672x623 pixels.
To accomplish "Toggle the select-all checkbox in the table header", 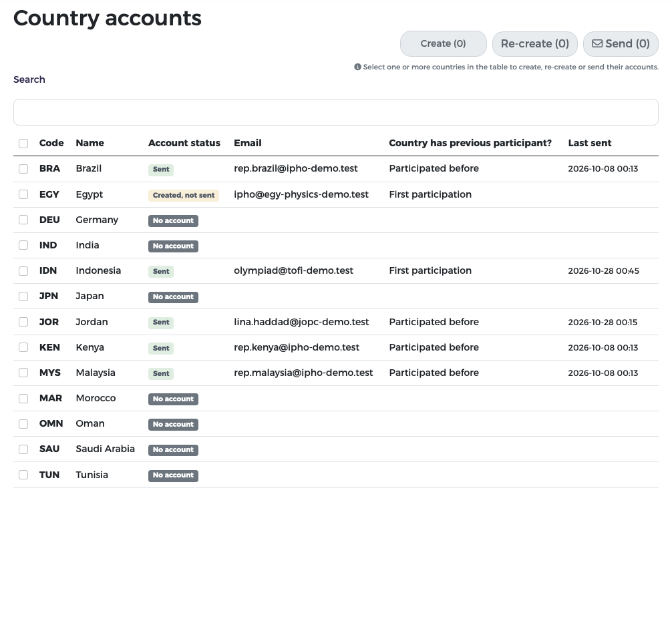I will tap(23, 144).
